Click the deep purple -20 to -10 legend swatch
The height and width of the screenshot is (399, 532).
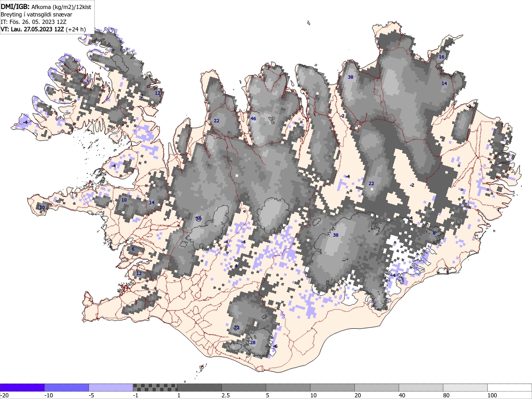point(22,387)
